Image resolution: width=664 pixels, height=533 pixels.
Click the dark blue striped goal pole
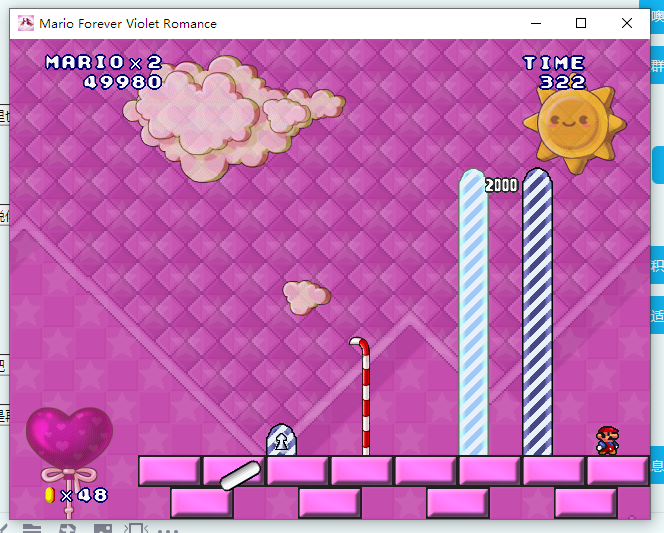pos(537,312)
